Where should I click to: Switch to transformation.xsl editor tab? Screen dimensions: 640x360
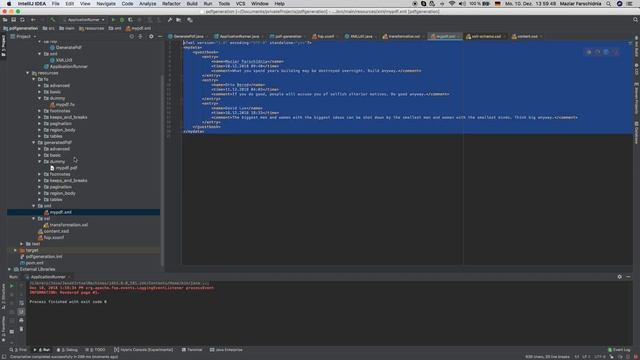coord(404,36)
